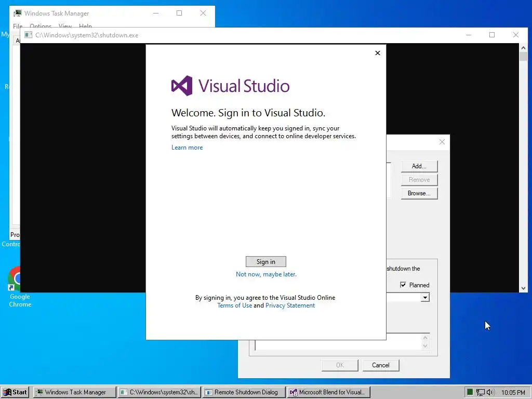Open the Help menu in Task Manager
The image size is (532, 399).
point(86,26)
